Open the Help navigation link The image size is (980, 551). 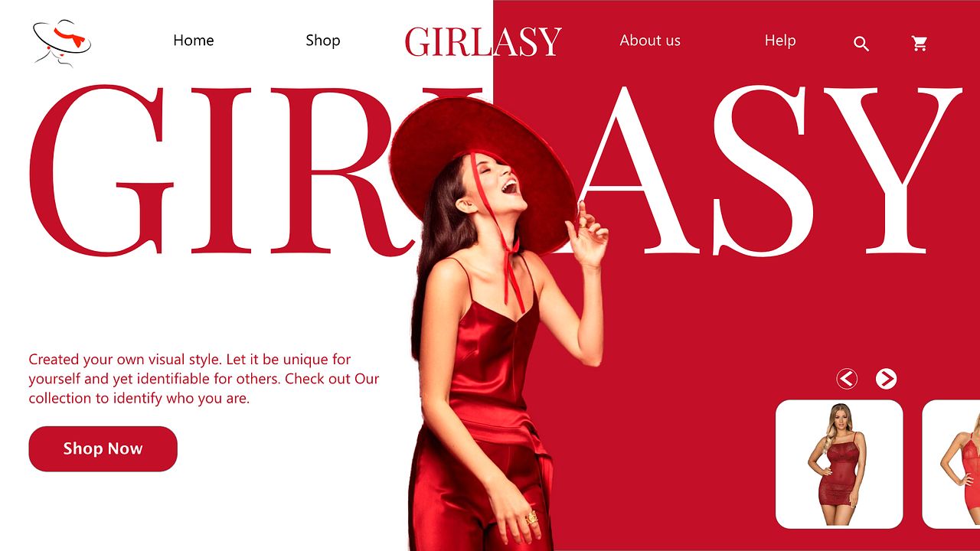(780, 41)
